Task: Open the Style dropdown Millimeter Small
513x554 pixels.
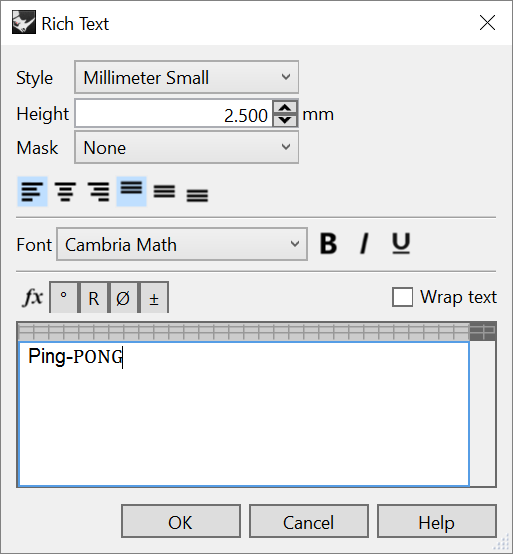Action: point(187,77)
